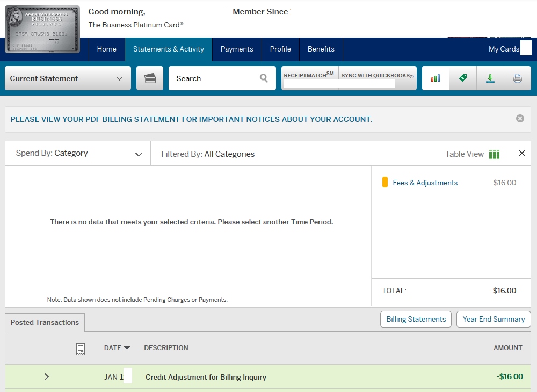Click the Billing Statements button

click(416, 319)
